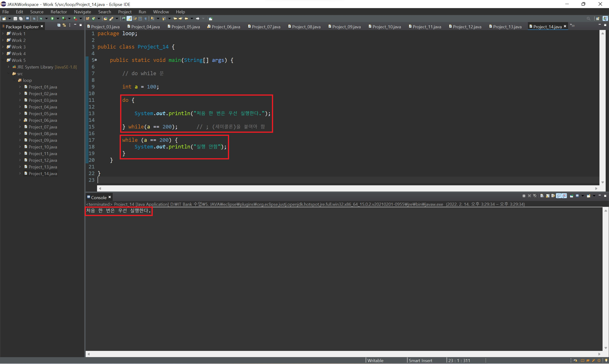Screen dimensions: 609x364
Task: Open the Run button dropdown arrow
Action: tap(58, 19)
